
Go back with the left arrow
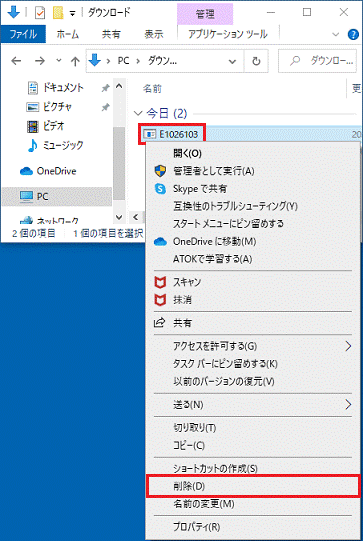pos(16,61)
